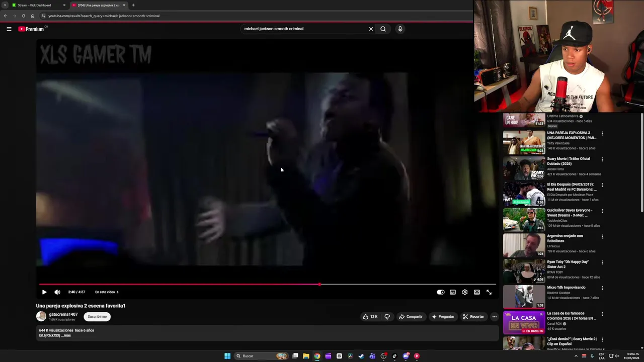Mute the video volume speaker icon
Viewport: 644px width, 362px height.
click(57, 292)
